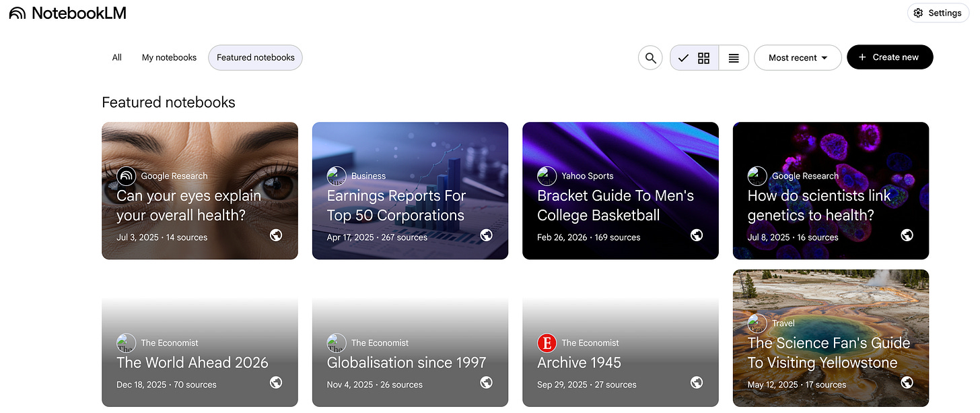
Task: Select the Featured notebooks tab
Action: (x=256, y=58)
